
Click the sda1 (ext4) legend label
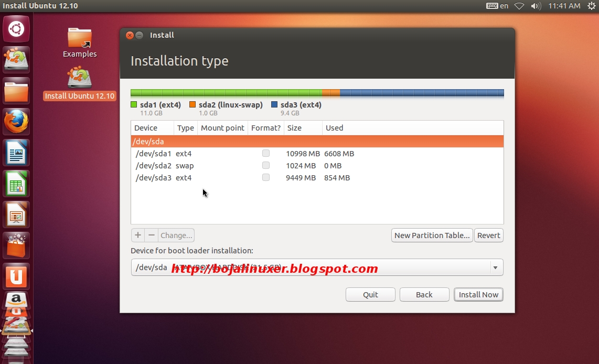click(160, 105)
